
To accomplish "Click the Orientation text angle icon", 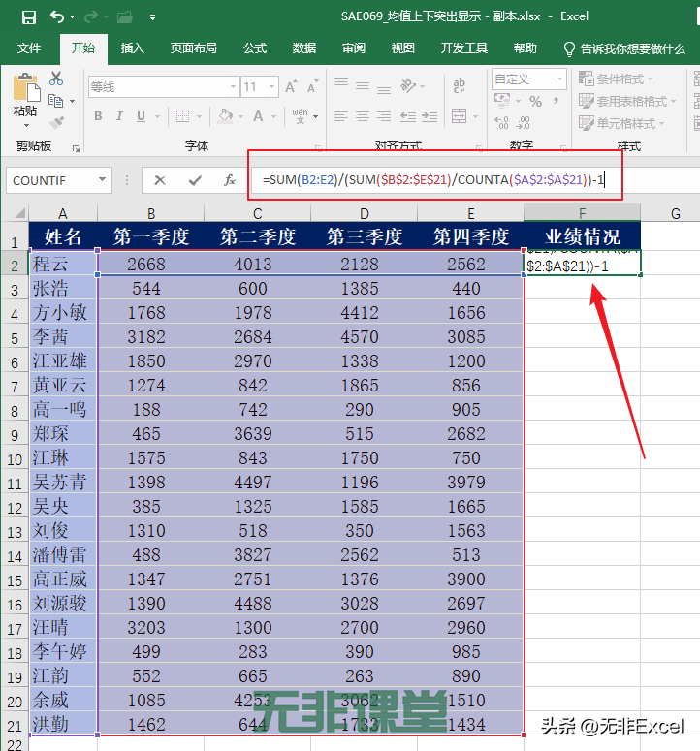I will (x=408, y=86).
